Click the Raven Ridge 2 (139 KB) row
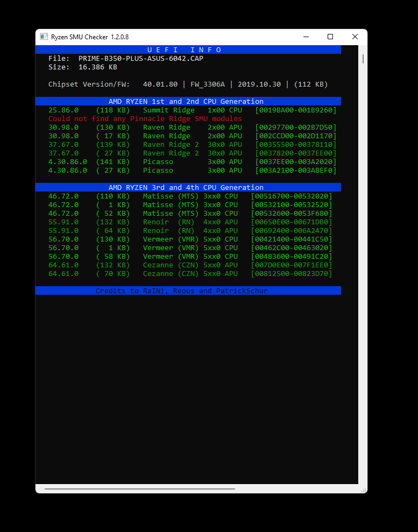The height and width of the screenshot is (532, 418). tap(193, 145)
